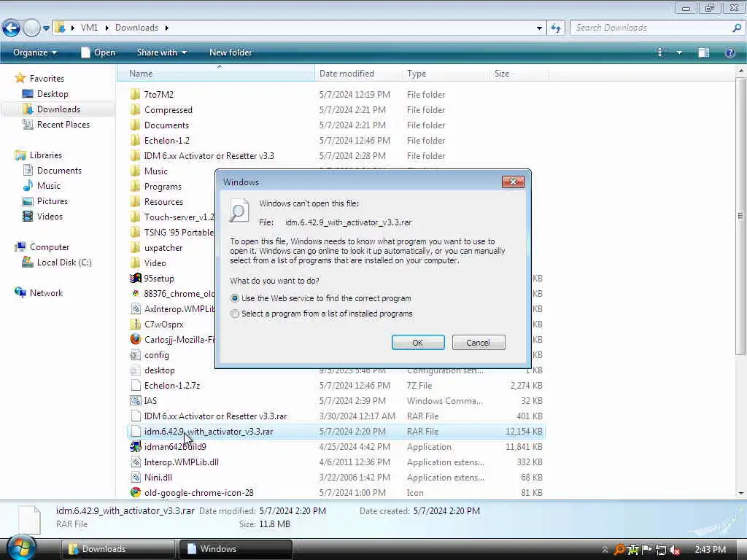747x560 pixels.
Task: Select the Echelon-1.2 folder icon
Action: [x=135, y=141]
